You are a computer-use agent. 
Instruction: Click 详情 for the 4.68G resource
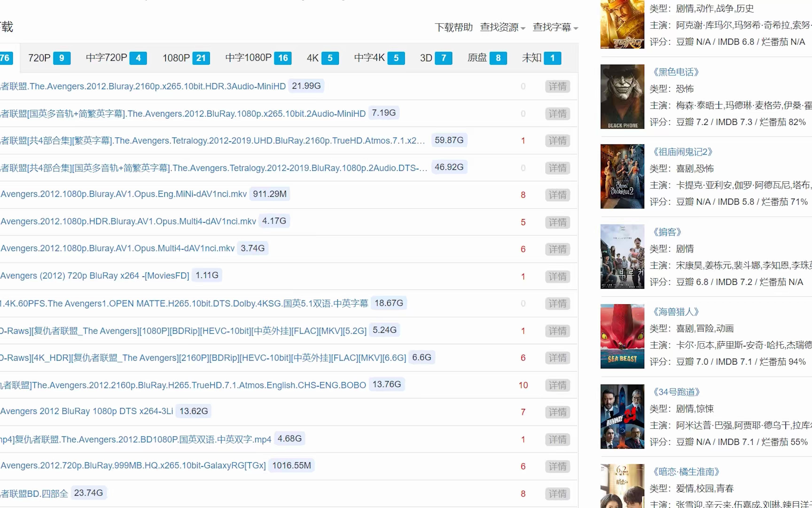pos(557,440)
